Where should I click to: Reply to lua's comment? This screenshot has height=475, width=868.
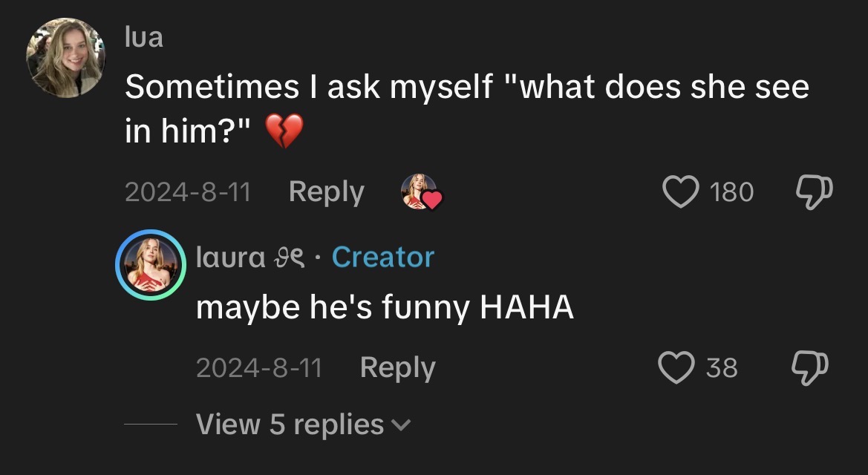coord(326,192)
